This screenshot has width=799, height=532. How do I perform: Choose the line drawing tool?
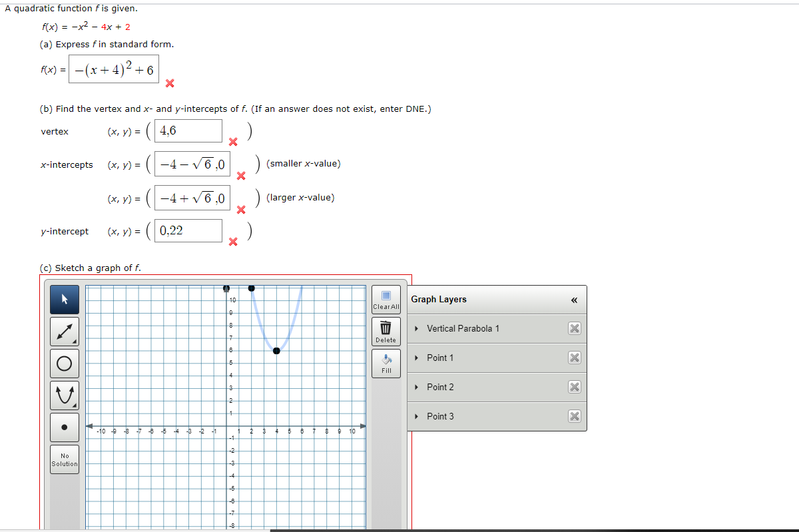[x=65, y=332]
